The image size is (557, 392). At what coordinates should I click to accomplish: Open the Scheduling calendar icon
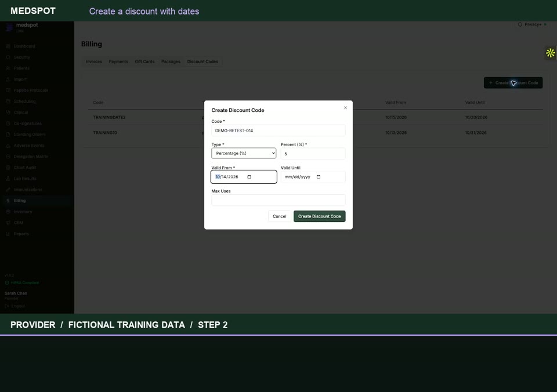click(8, 101)
